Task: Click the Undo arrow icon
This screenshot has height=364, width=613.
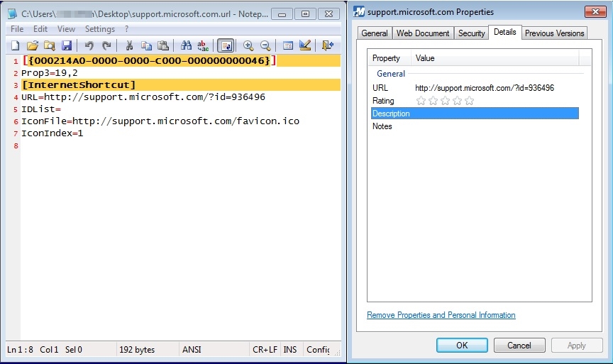Action: (89, 45)
